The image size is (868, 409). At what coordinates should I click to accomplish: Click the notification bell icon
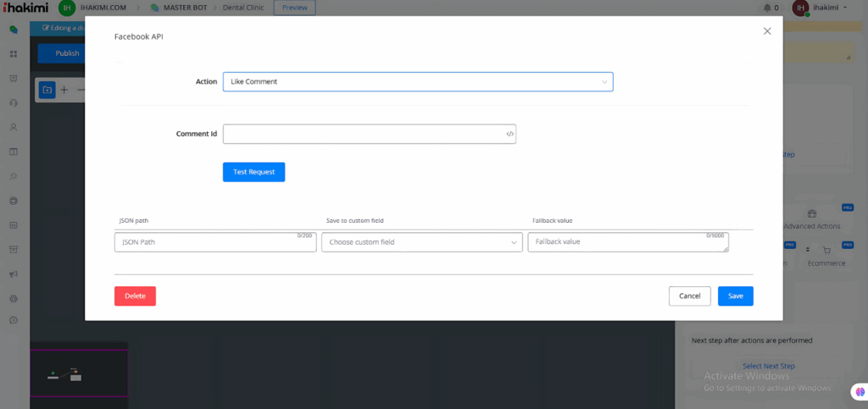point(766,8)
